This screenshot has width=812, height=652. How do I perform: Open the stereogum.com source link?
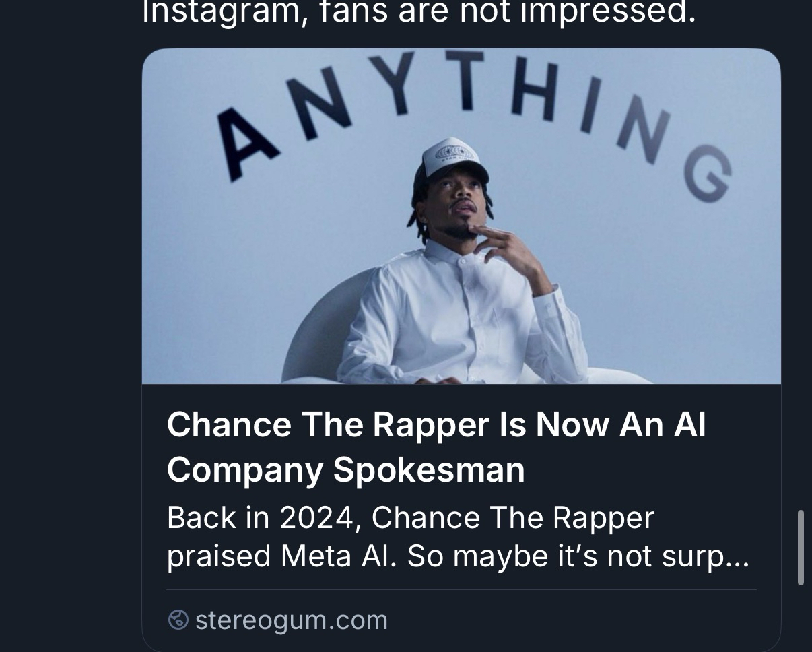[x=291, y=620]
